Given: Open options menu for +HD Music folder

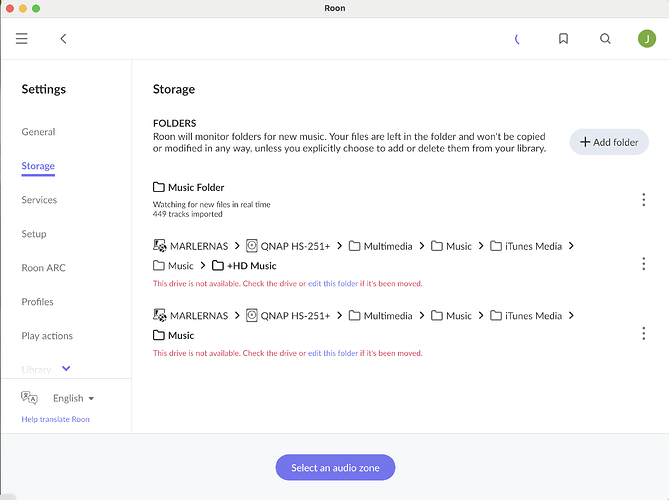Looking at the screenshot, I should 643,264.
